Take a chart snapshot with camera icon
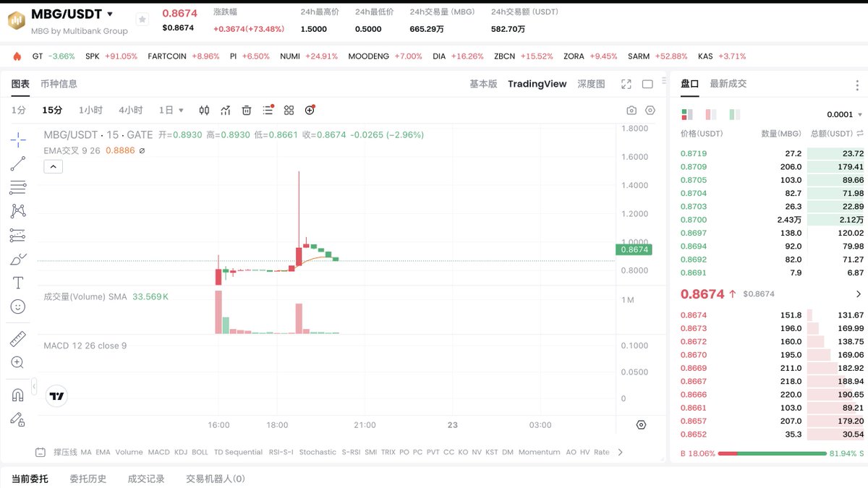Viewport: 868px width, 488px height. pyautogui.click(x=631, y=111)
